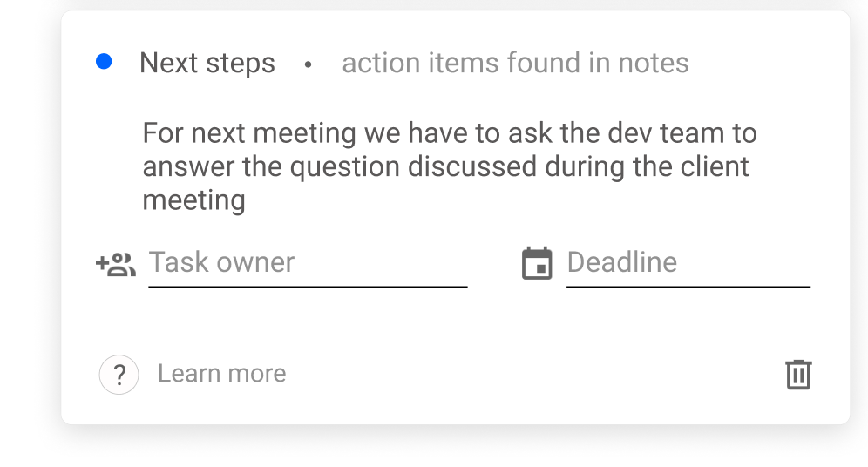Open the calendar icon for deadline
The image size is (868, 467).
pos(537,263)
